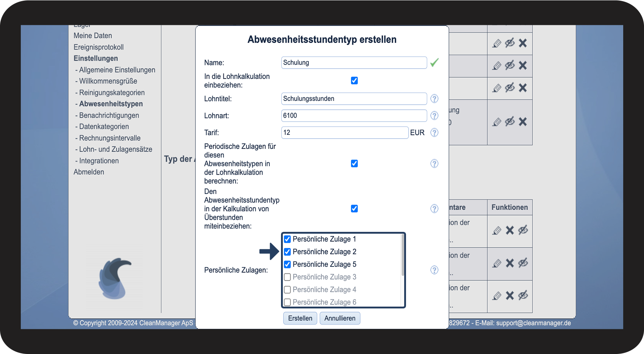This screenshot has height=354, width=644.
Task: Click the help icon for periodische Zulagen
Action: click(x=434, y=163)
